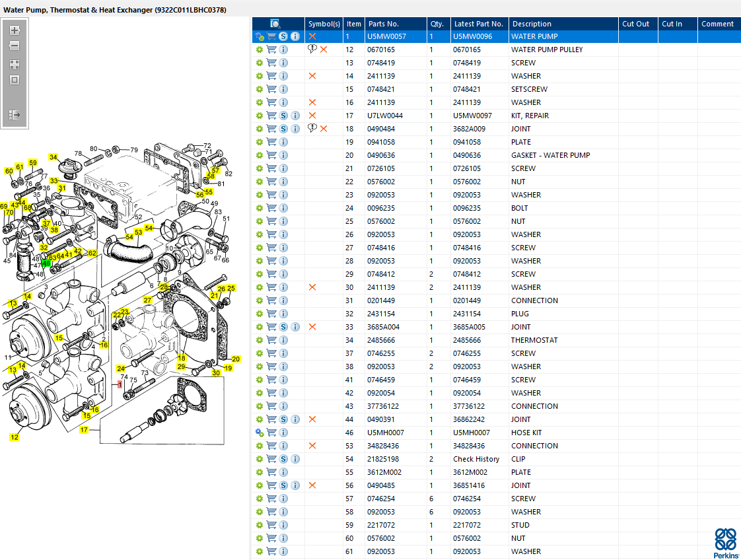Click the warning speech bubble on item 12
Image resolution: width=741 pixels, height=560 pixels.
tap(312, 49)
